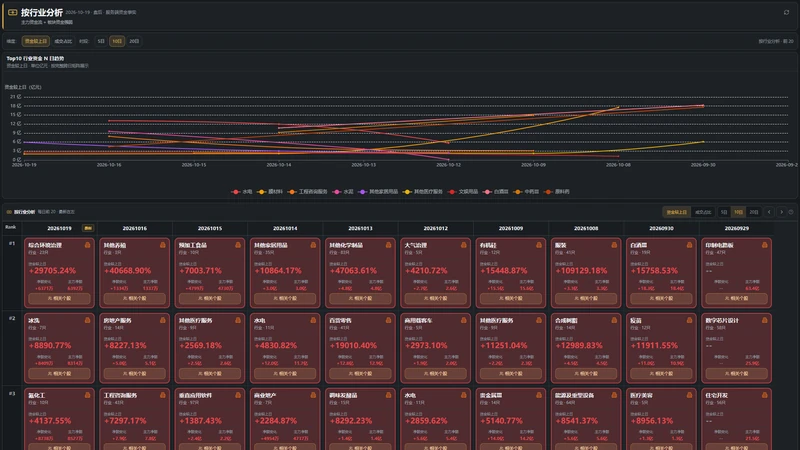Click the bag icon on the +8227.13% card

(x=163, y=320)
